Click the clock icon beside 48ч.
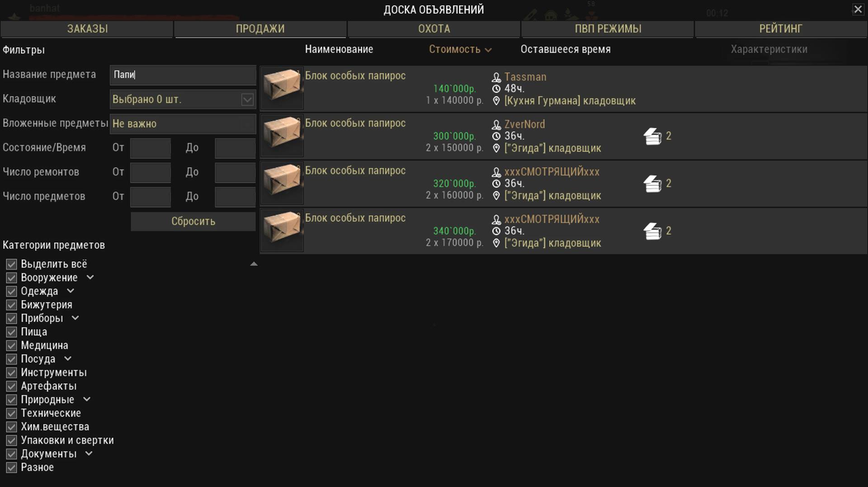The width and height of the screenshot is (868, 487). click(x=496, y=89)
